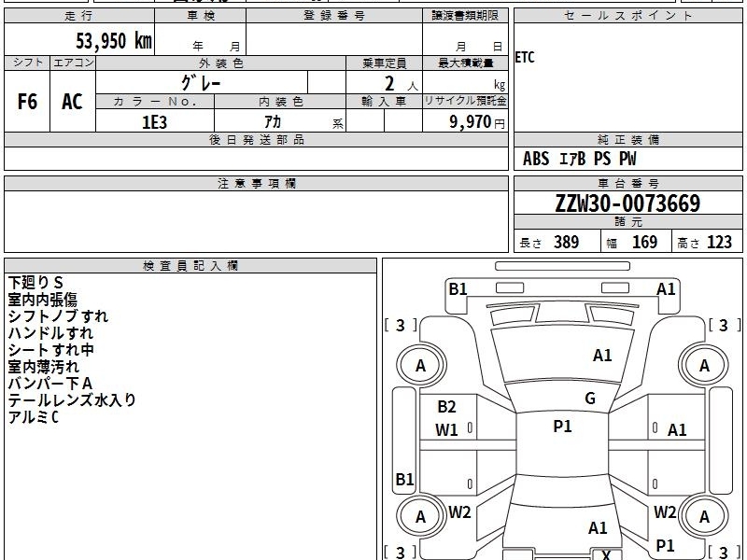The image size is (747, 560).
Task: Select the note 室内薄汚れ
Action: click(x=43, y=367)
